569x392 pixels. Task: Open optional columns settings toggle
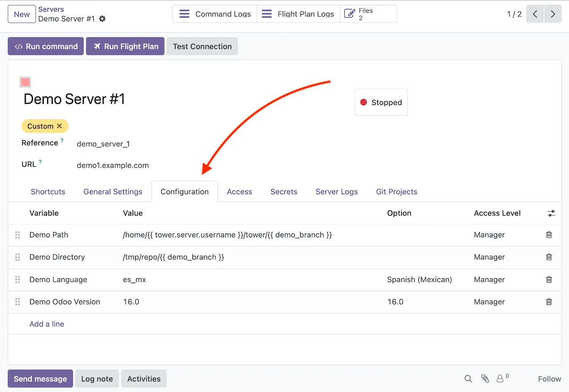[551, 213]
